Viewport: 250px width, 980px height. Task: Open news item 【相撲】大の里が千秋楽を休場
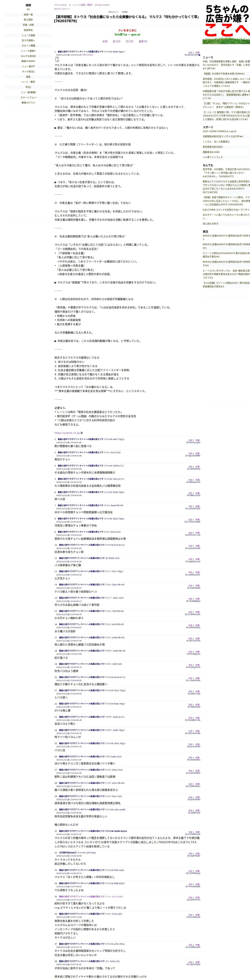pos(224,74)
